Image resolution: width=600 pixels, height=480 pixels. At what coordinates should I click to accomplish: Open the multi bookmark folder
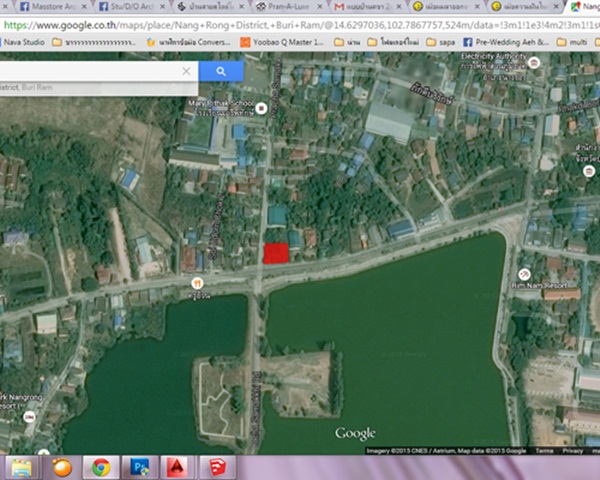coord(572,42)
